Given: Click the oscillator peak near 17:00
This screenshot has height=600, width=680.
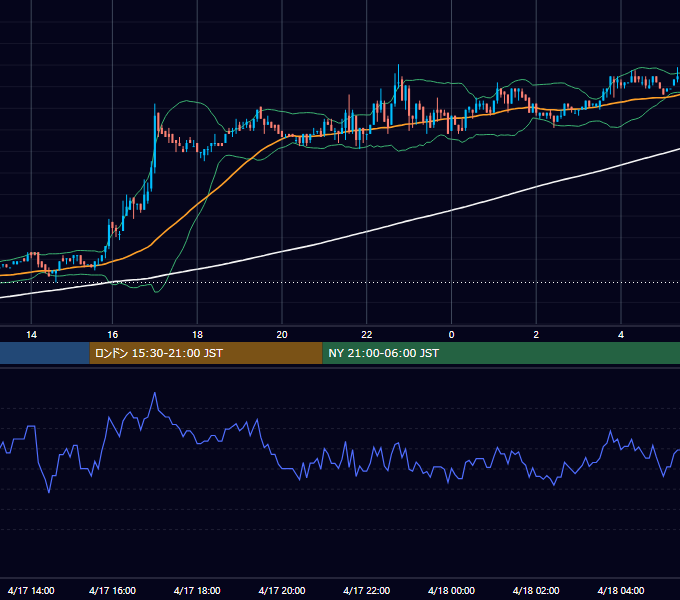Looking at the screenshot, I should pos(155,393).
